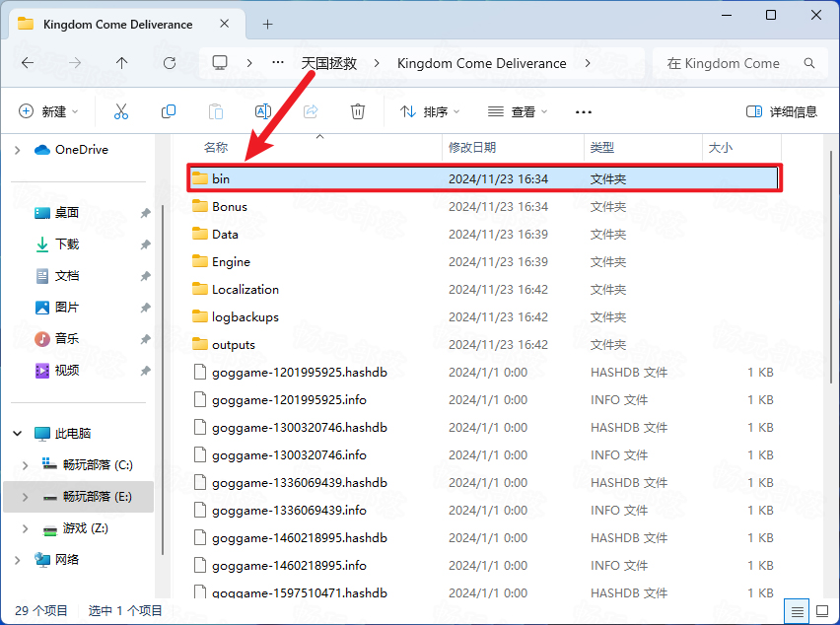Image resolution: width=840 pixels, height=625 pixels.
Task: Open a new tab with plus button
Action: (267, 24)
